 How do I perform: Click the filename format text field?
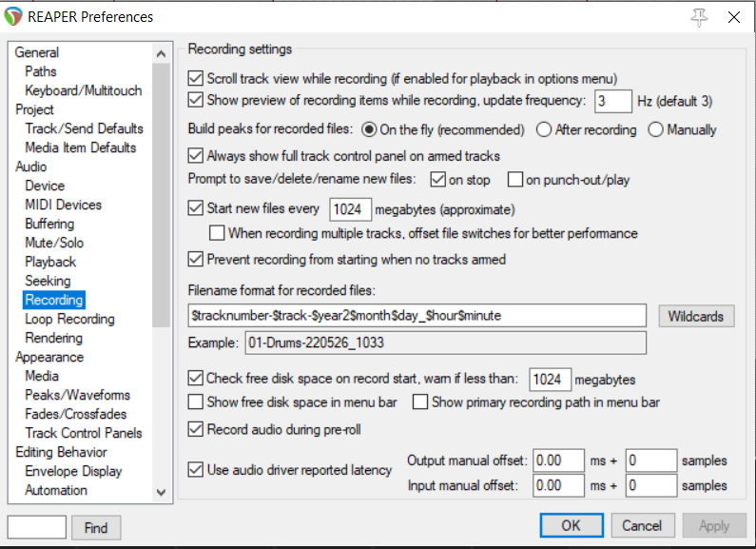point(418,315)
